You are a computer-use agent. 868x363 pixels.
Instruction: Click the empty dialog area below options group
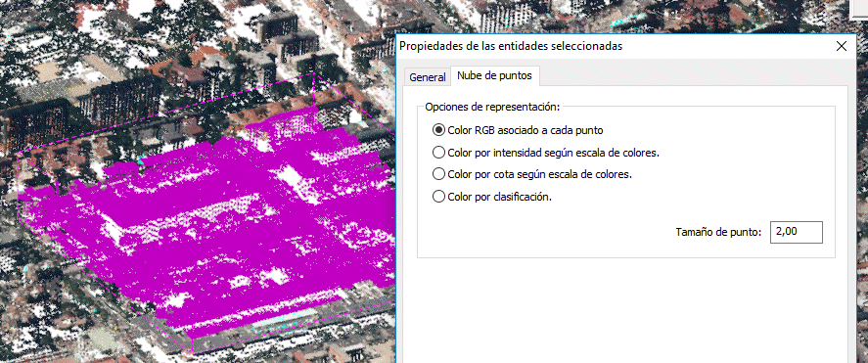625,310
